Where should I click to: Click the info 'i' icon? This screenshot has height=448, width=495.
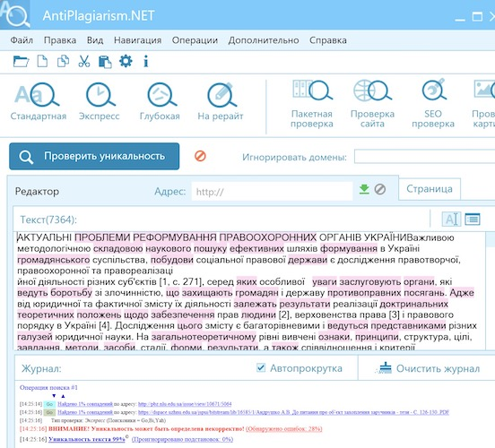click(145, 61)
